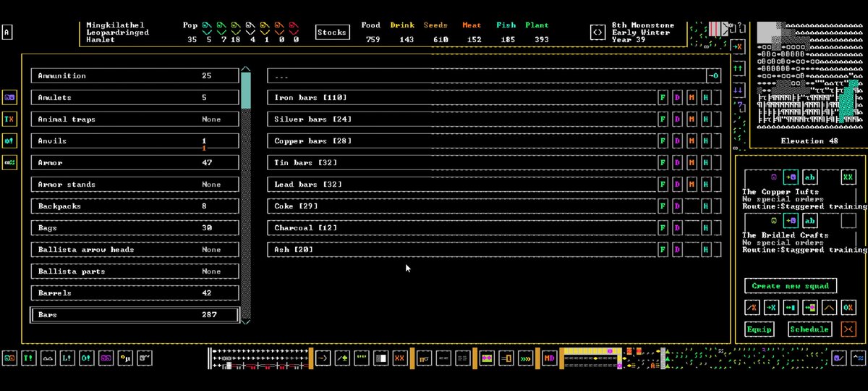Screen dimensions: 868x391
Task: Click the arrow icon at the end of the search field
Action: pyautogui.click(x=714, y=75)
